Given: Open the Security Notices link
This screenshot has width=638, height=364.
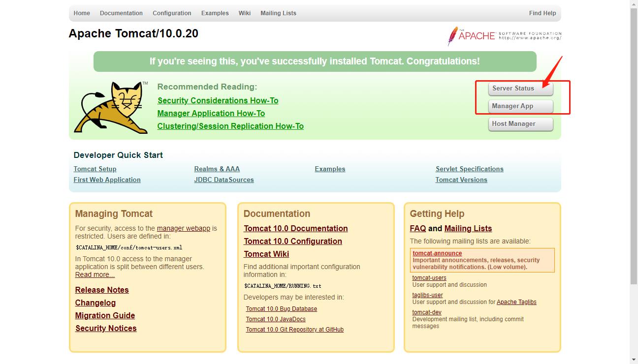Looking at the screenshot, I should 106,328.
